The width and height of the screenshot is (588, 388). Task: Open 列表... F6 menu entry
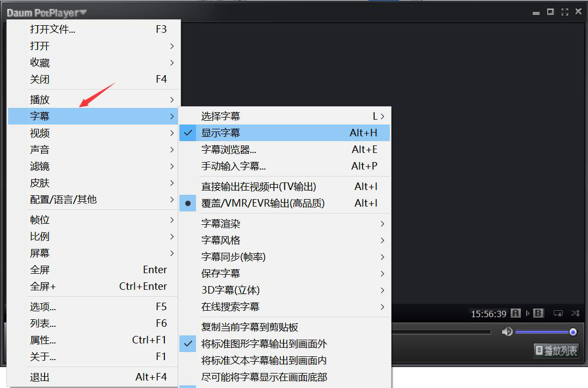point(94,323)
